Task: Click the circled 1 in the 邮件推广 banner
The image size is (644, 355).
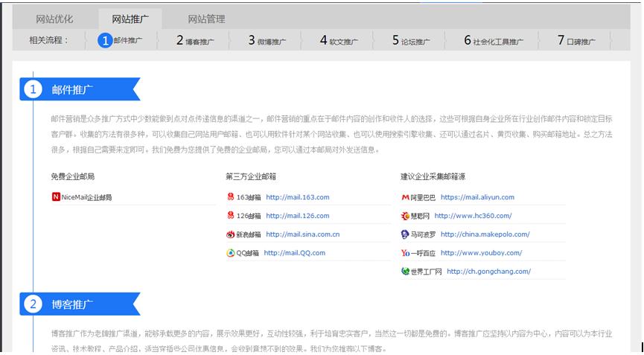Action: 33,89
